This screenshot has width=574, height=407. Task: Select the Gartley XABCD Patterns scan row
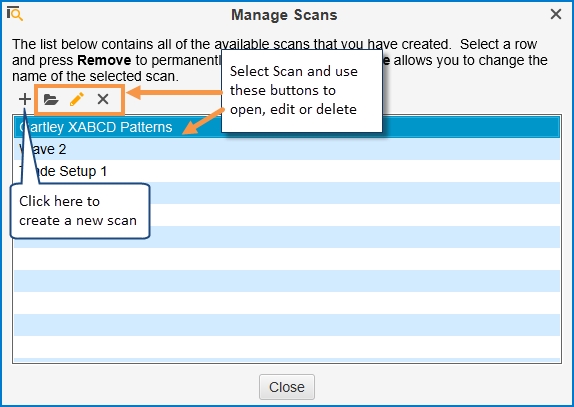[x=287, y=127]
